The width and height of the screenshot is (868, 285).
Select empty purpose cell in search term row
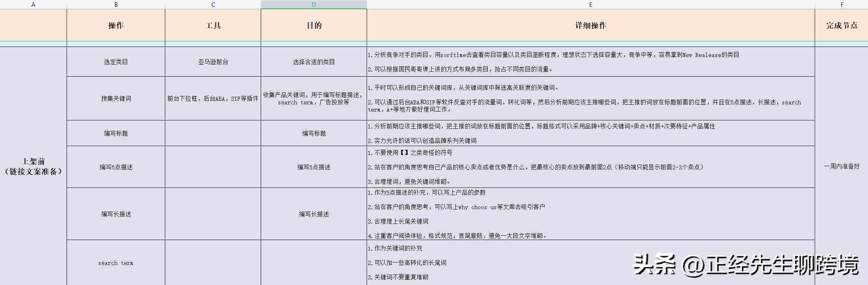(314, 263)
